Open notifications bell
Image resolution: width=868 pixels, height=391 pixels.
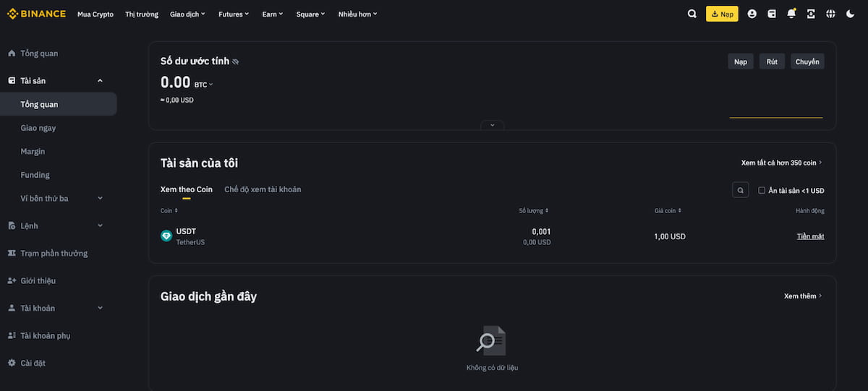[791, 14]
